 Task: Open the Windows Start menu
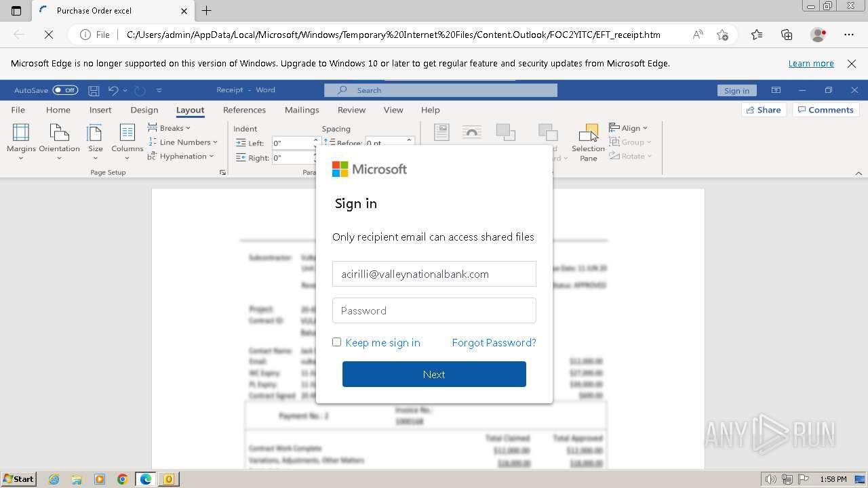click(x=18, y=479)
